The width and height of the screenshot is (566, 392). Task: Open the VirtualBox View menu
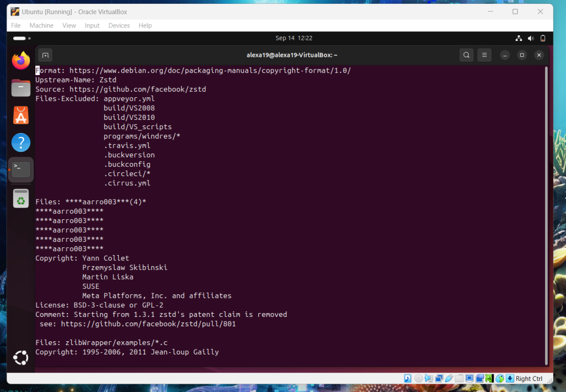click(69, 25)
